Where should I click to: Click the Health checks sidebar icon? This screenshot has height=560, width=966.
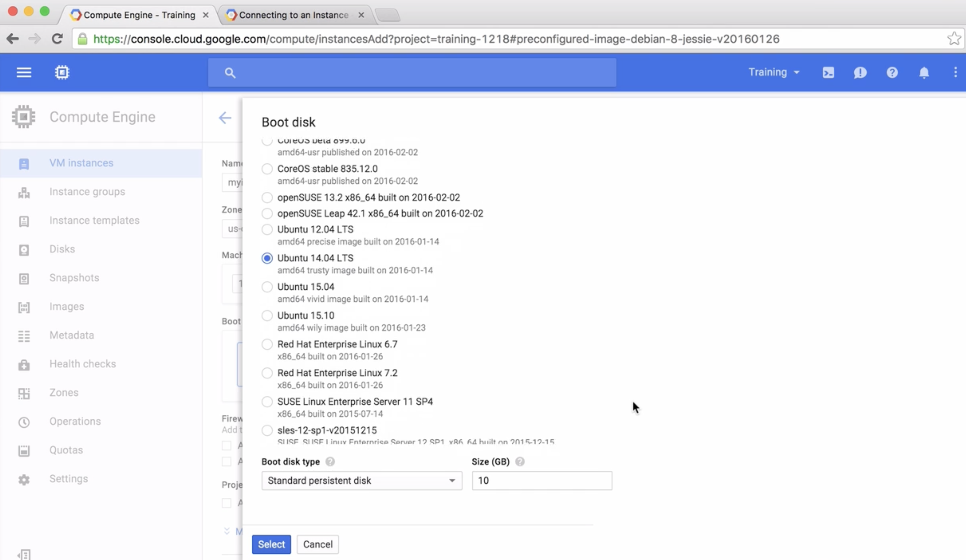[x=24, y=365]
